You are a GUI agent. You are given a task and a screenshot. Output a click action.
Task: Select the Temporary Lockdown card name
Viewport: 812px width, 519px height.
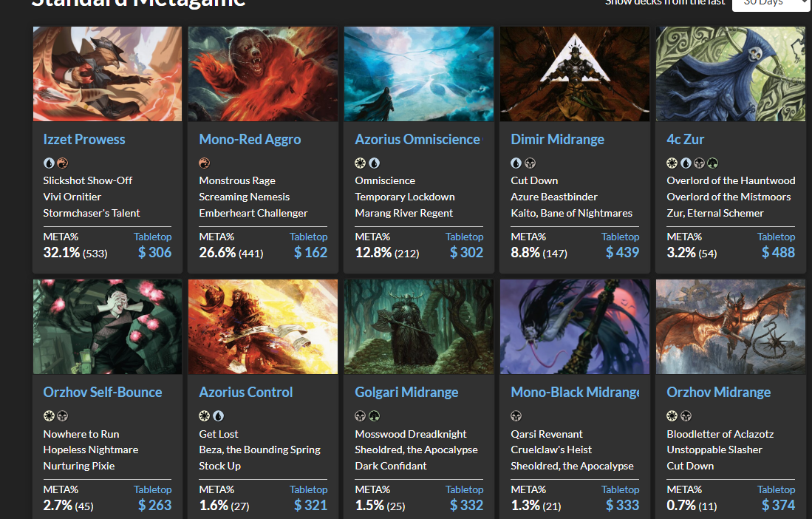(405, 197)
